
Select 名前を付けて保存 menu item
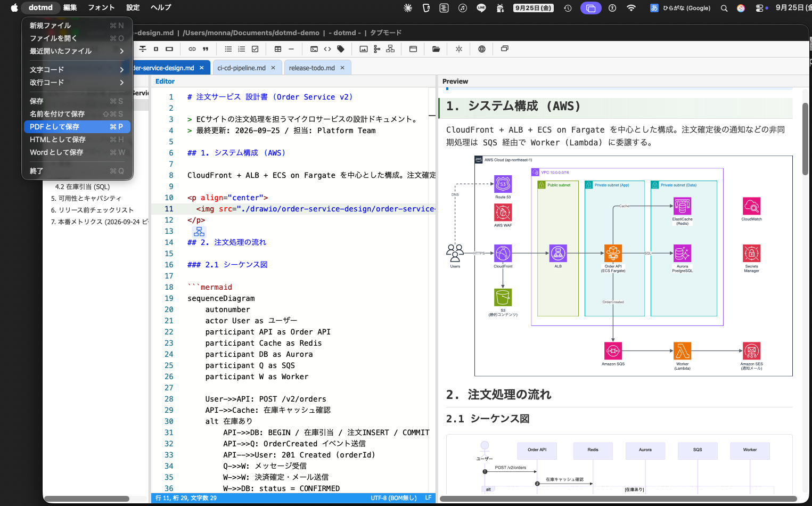(x=77, y=114)
